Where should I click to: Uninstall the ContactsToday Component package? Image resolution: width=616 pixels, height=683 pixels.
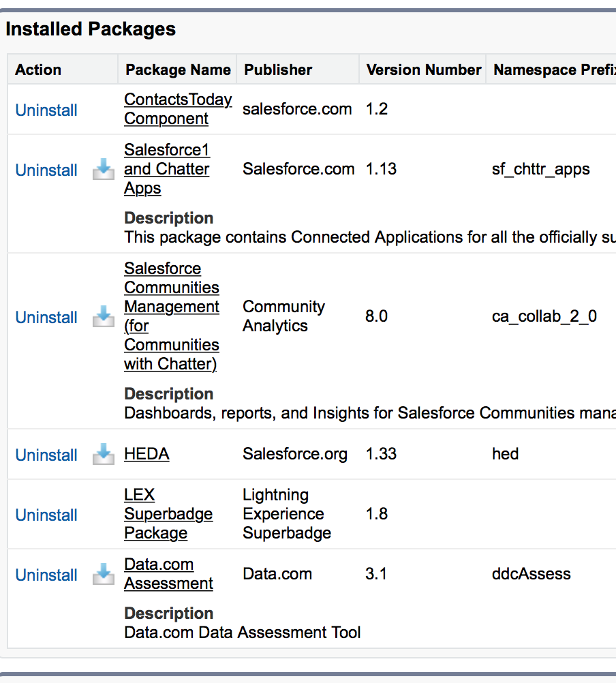pyautogui.click(x=46, y=110)
